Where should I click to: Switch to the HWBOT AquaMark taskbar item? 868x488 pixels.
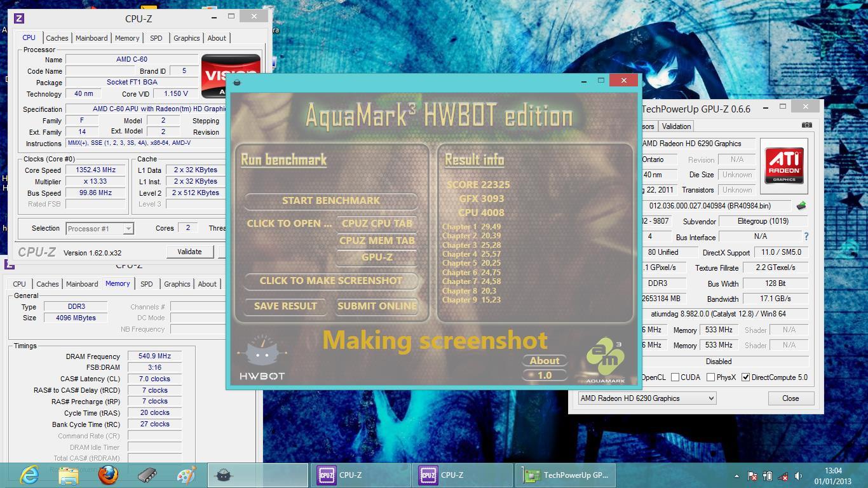click(258, 475)
